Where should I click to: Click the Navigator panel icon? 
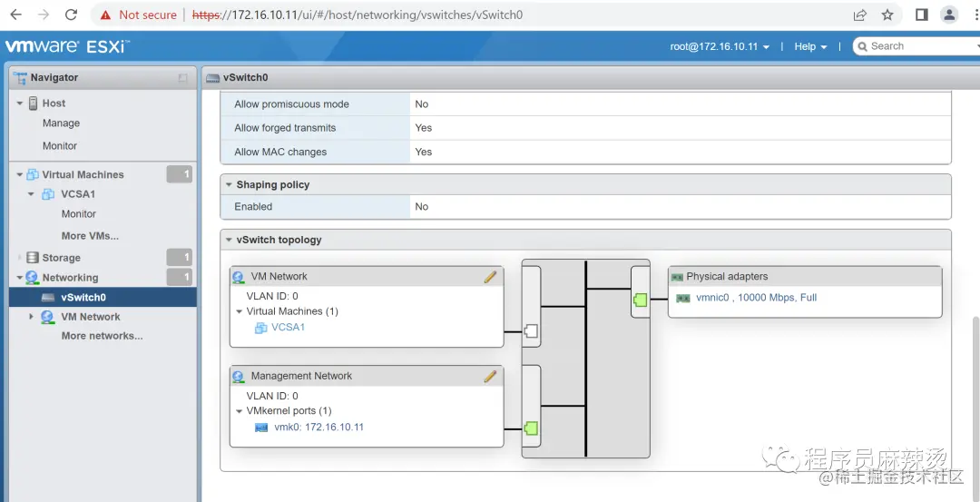20,77
